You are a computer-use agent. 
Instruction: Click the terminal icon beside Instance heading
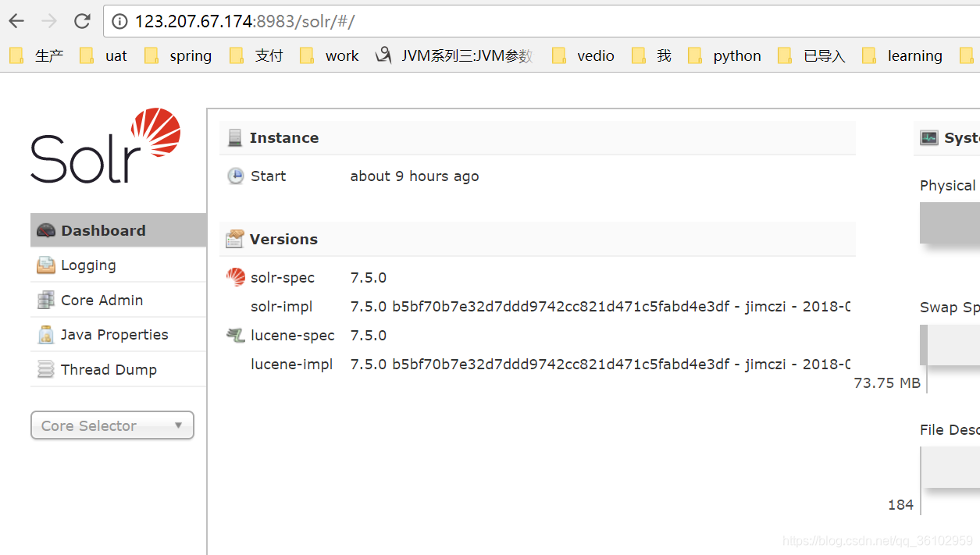(235, 137)
